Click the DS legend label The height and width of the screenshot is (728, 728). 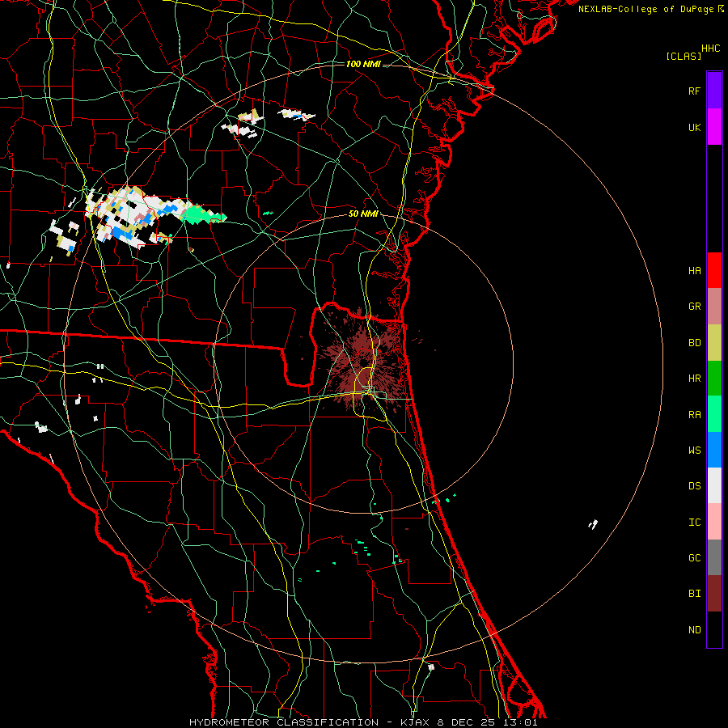pos(694,486)
